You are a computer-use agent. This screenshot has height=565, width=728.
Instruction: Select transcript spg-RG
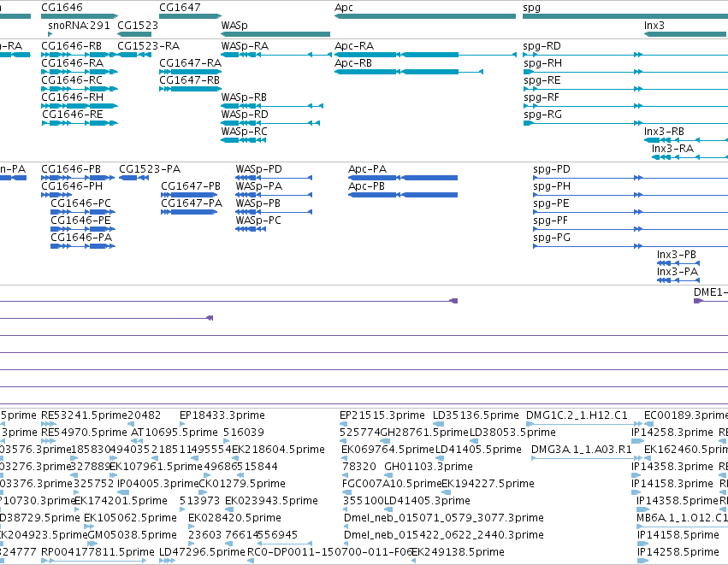[x=625, y=123]
